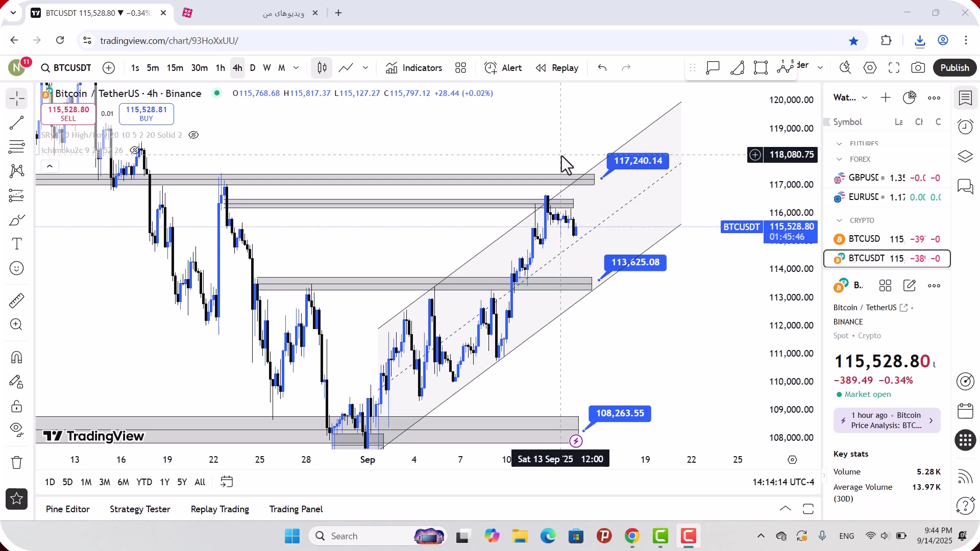Open the Fibonacci tools in the left sidebar

tap(17, 147)
